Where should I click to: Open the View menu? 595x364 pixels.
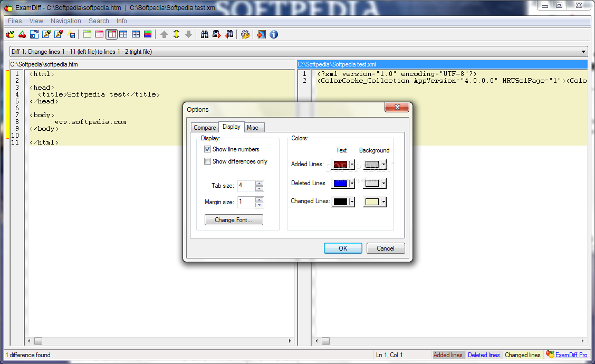click(36, 21)
